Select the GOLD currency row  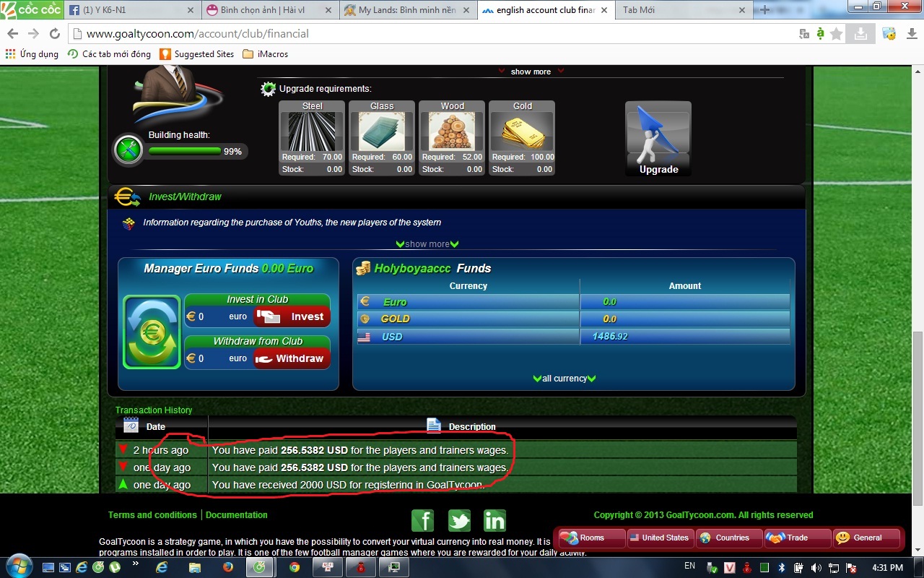point(573,319)
